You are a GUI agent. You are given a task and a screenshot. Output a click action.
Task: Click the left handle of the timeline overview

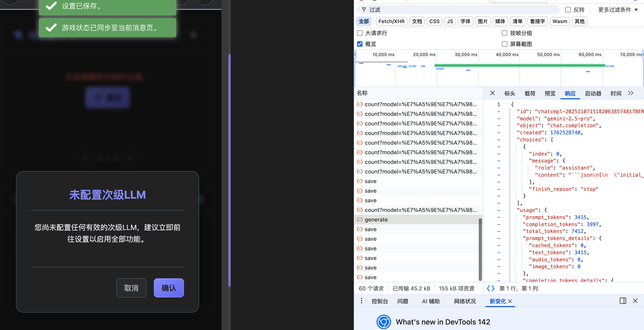355,54
